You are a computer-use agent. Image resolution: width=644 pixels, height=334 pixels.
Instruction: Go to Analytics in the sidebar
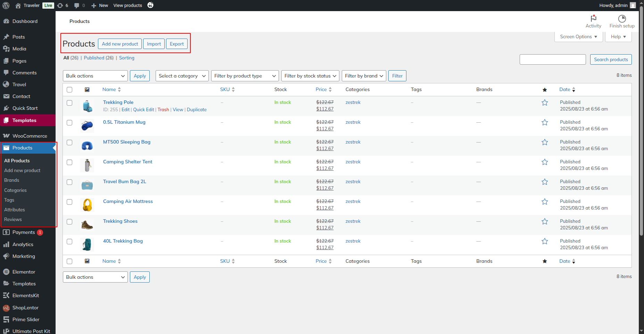pyautogui.click(x=23, y=244)
